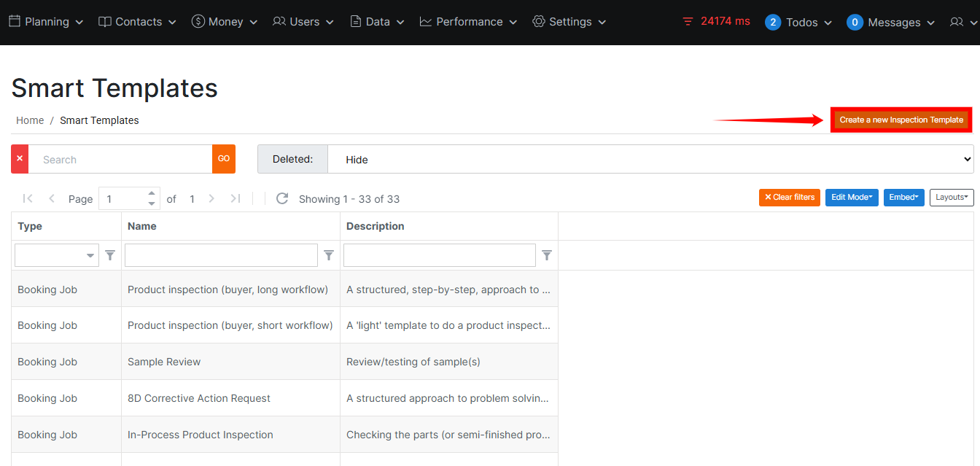Screen dimensions: 980x466
Task: Click the Type column filter funnel icon
Action: 110,255
